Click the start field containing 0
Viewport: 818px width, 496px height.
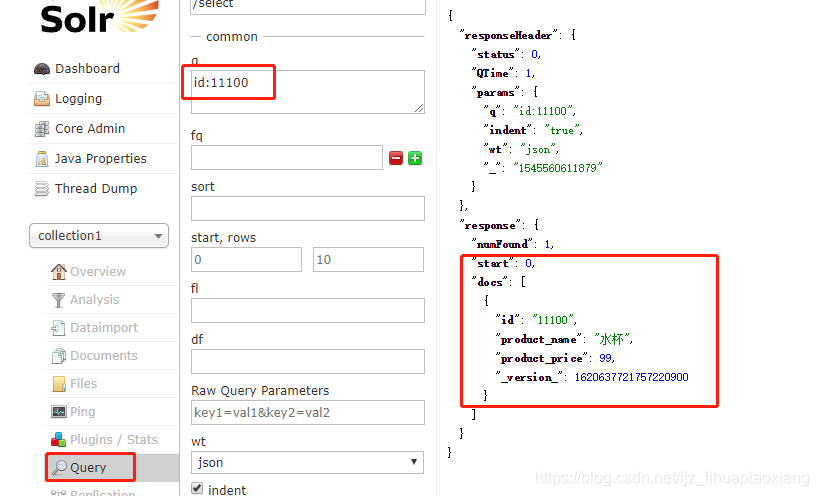246,260
